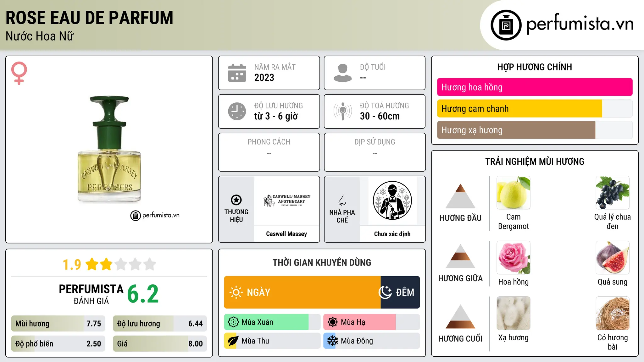The width and height of the screenshot is (644, 362).
Task: Click the perfumer illustration in the circle
Action: [x=392, y=200]
